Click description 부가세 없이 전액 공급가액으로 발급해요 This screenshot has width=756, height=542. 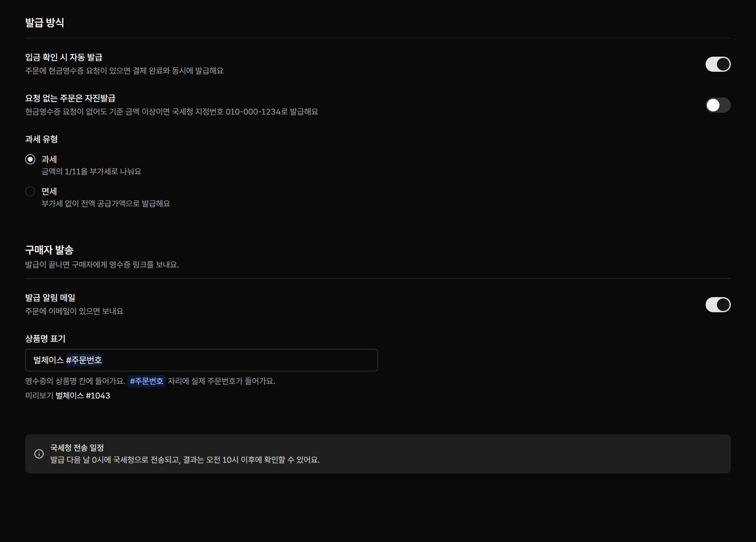pyautogui.click(x=106, y=203)
